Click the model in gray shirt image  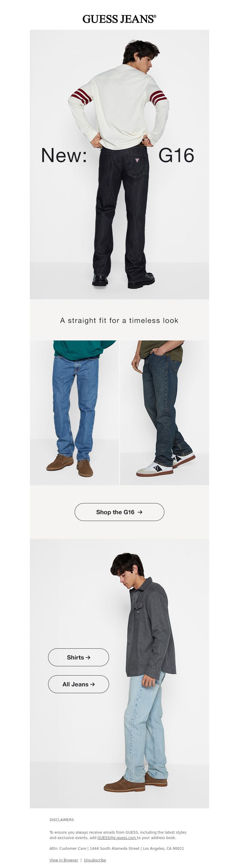(119, 673)
